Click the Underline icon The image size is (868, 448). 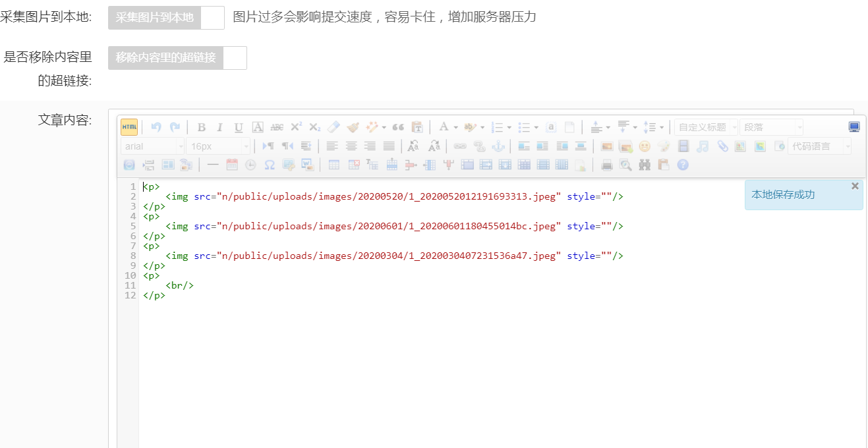[x=239, y=127]
